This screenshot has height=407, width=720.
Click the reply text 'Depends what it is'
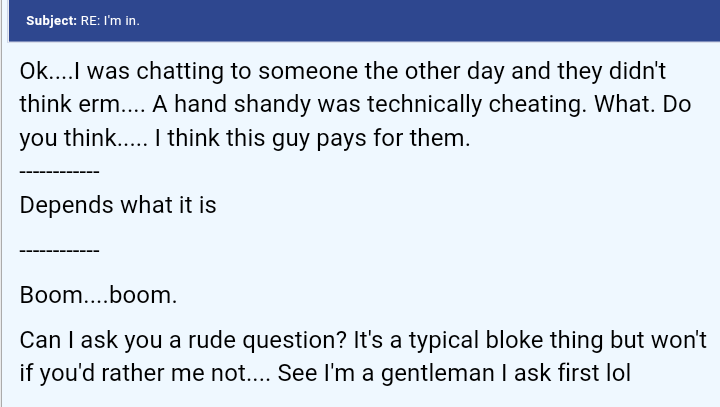tap(118, 205)
